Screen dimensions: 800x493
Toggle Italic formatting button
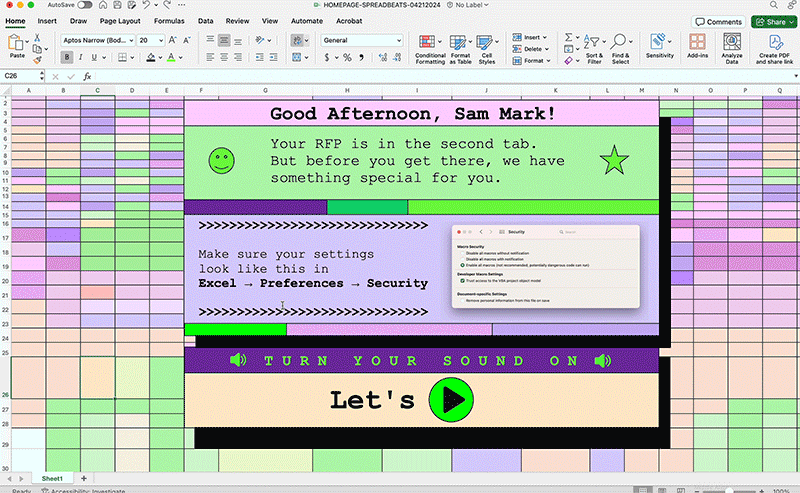point(83,58)
